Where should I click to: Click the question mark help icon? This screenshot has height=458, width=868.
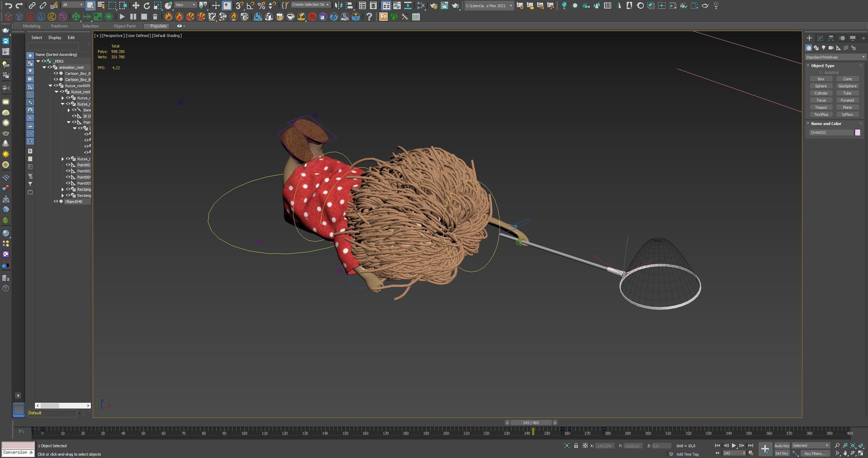(369, 17)
